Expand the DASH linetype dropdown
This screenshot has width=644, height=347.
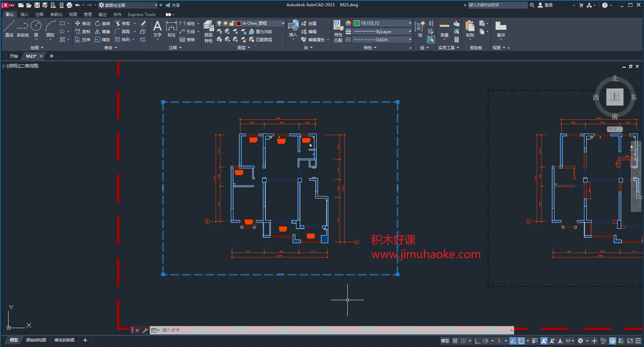[410, 40]
